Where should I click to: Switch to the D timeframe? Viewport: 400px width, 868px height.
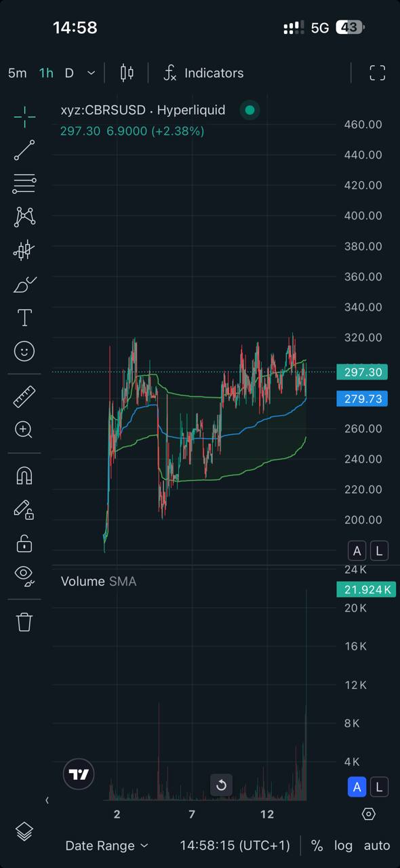click(69, 73)
